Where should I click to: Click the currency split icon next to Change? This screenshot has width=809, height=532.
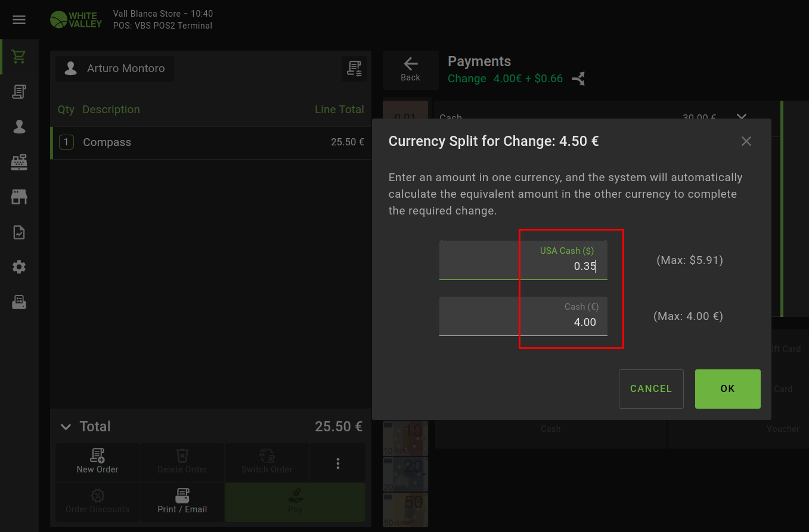tap(578, 79)
